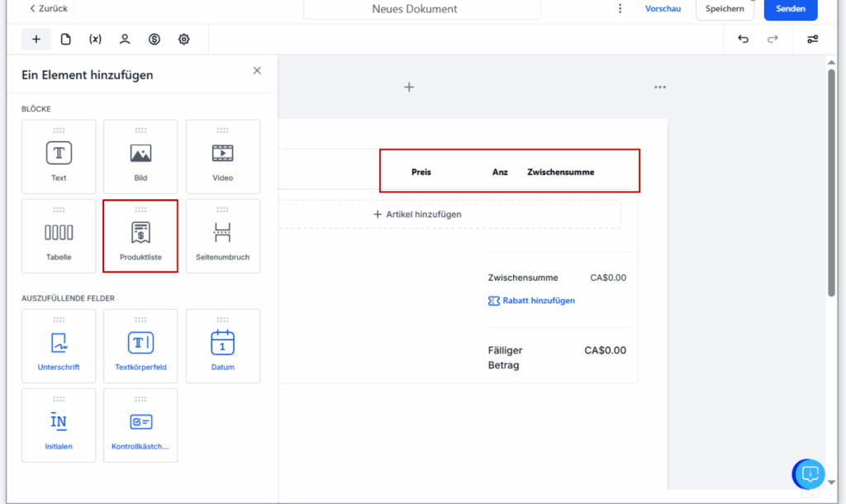The image size is (846, 504).
Task: Click the vertical scrollbar thumb
Action: click(x=831, y=183)
